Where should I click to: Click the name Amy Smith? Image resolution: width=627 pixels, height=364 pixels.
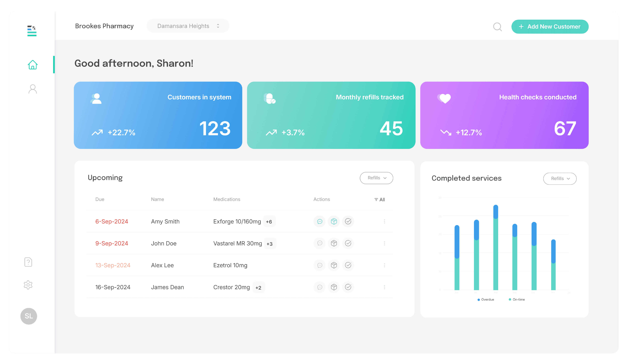[x=165, y=221]
